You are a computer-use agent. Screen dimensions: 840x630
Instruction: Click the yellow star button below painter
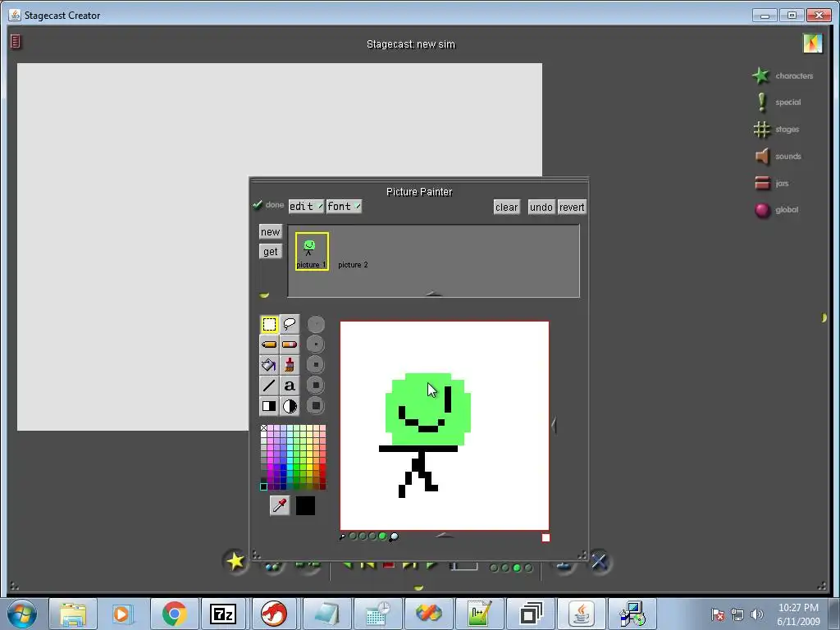[235, 561]
